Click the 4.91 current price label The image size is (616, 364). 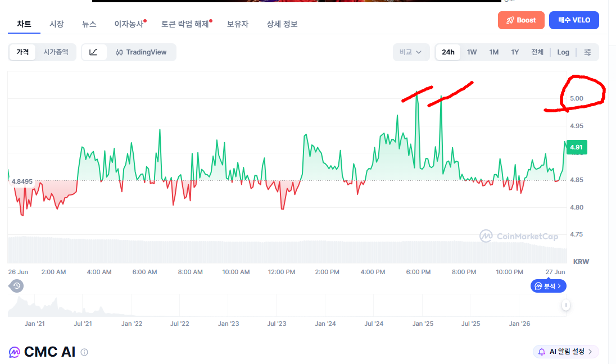[x=576, y=147]
